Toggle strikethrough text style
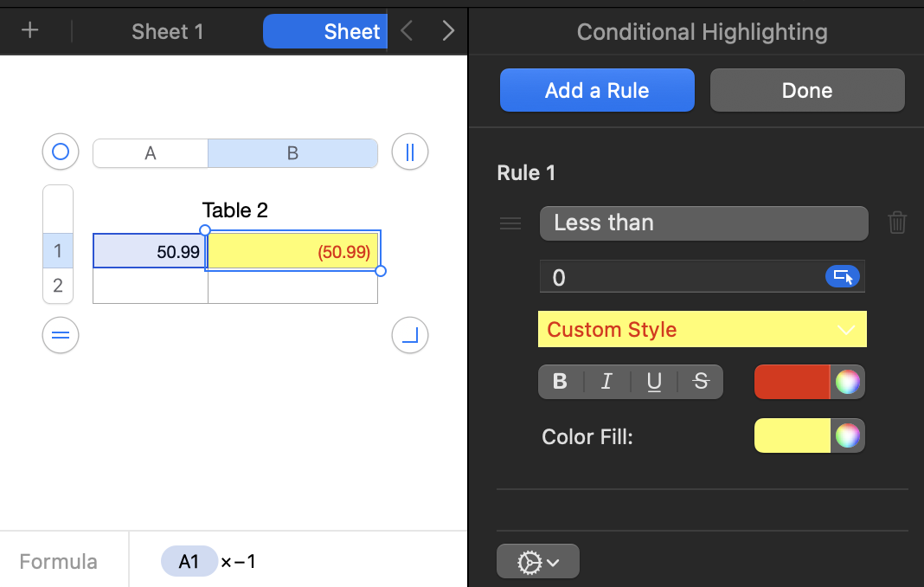This screenshot has width=924, height=587. (x=701, y=382)
